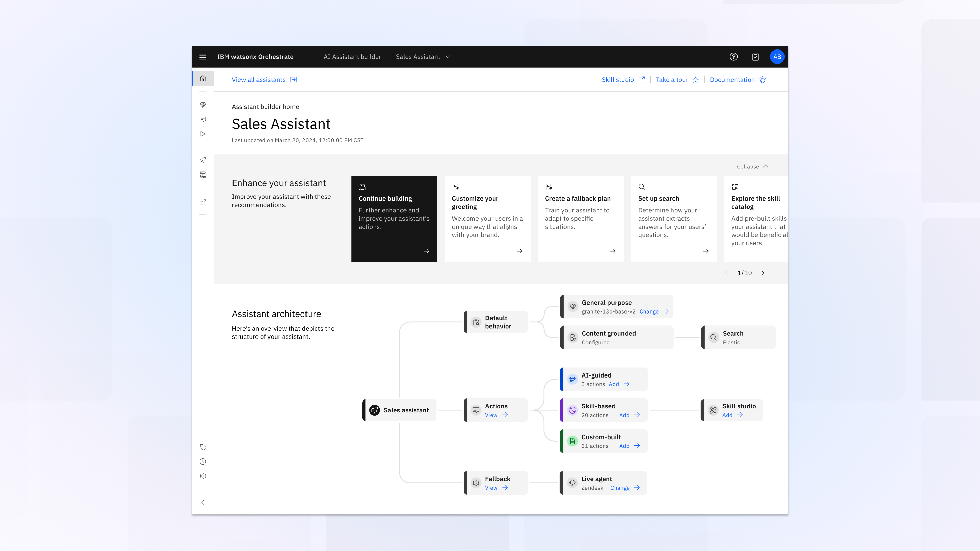Click the home dashboard icon

click(203, 79)
